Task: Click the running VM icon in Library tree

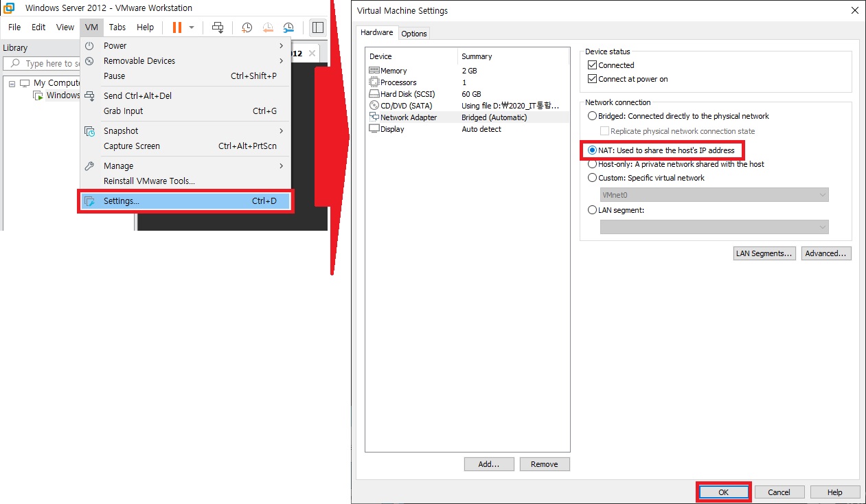Action: [x=39, y=95]
